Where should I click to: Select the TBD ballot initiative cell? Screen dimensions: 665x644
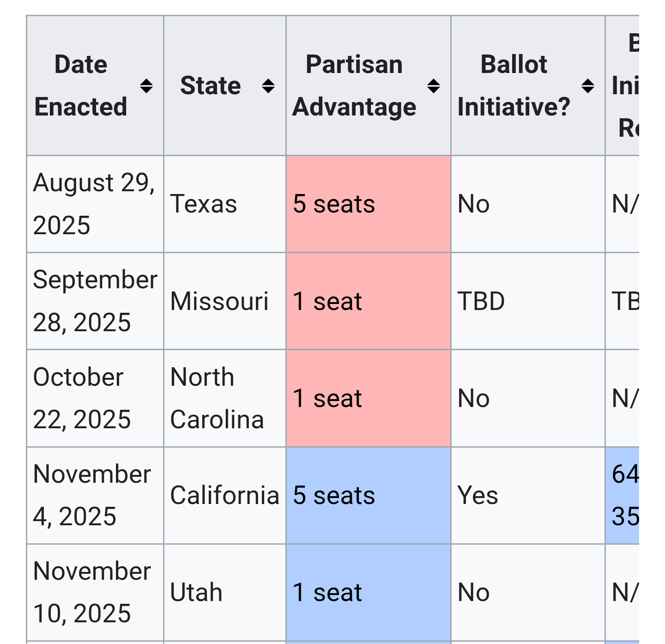(x=481, y=301)
